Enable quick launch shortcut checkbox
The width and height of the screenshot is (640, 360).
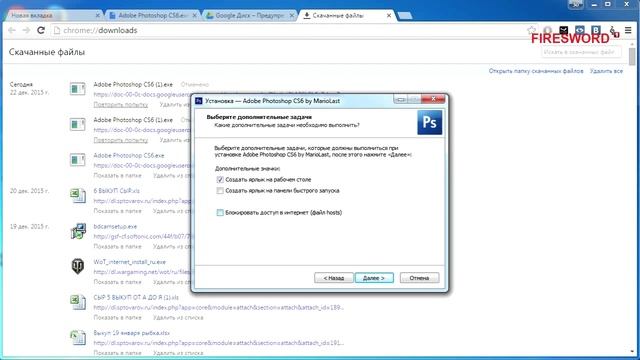[220, 191]
